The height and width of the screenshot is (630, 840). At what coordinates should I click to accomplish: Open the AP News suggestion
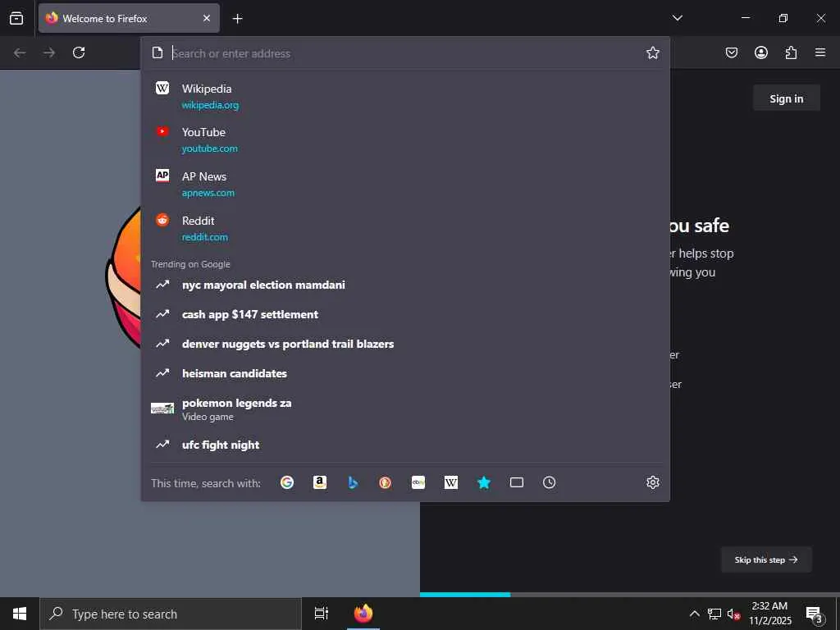pos(405,185)
